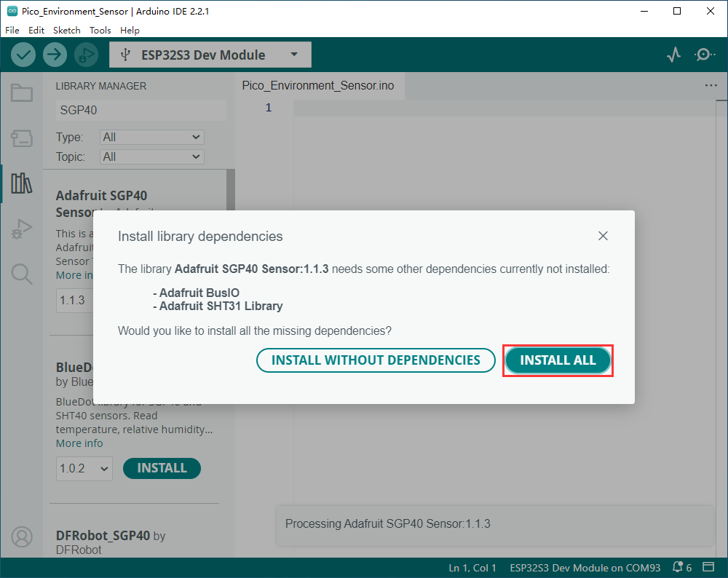728x578 pixels.
Task: Maximize the Arduino IDE window
Action: tap(677, 11)
